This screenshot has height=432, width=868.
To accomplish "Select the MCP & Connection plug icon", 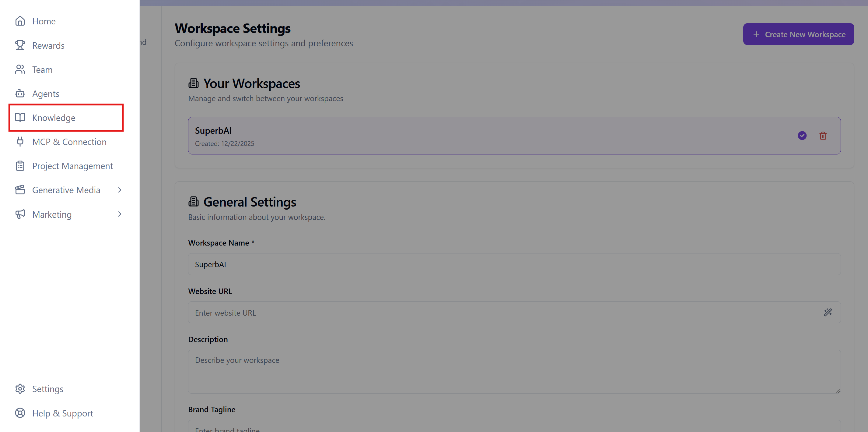I will (20, 142).
